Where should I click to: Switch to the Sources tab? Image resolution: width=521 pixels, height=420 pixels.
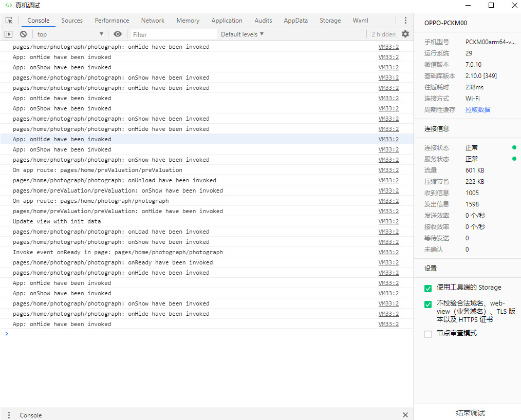pos(72,21)
